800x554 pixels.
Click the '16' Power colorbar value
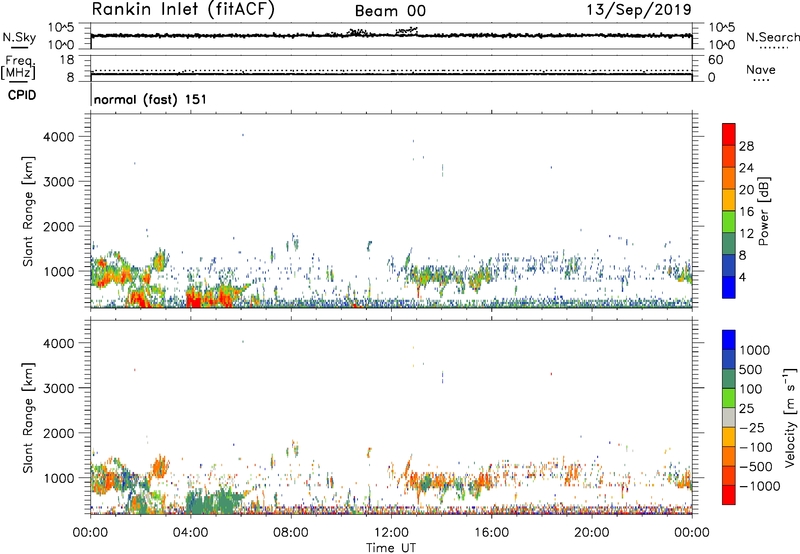pos(746,212)
